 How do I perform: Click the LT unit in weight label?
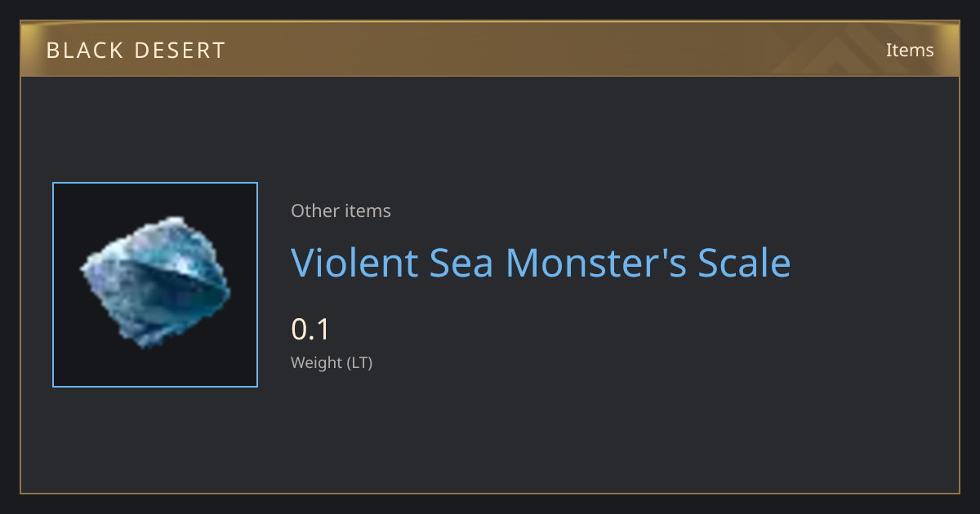tap(359, 363)
